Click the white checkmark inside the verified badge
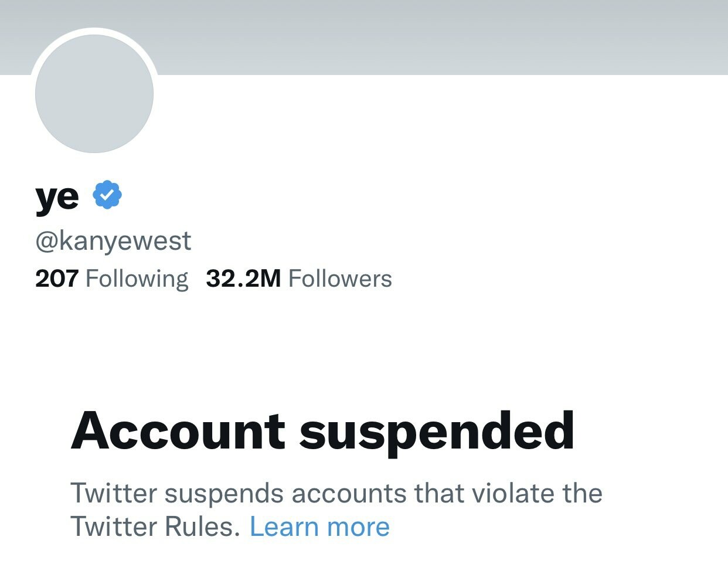The width and height of the screenshot is (728, 574). (107, 195)
